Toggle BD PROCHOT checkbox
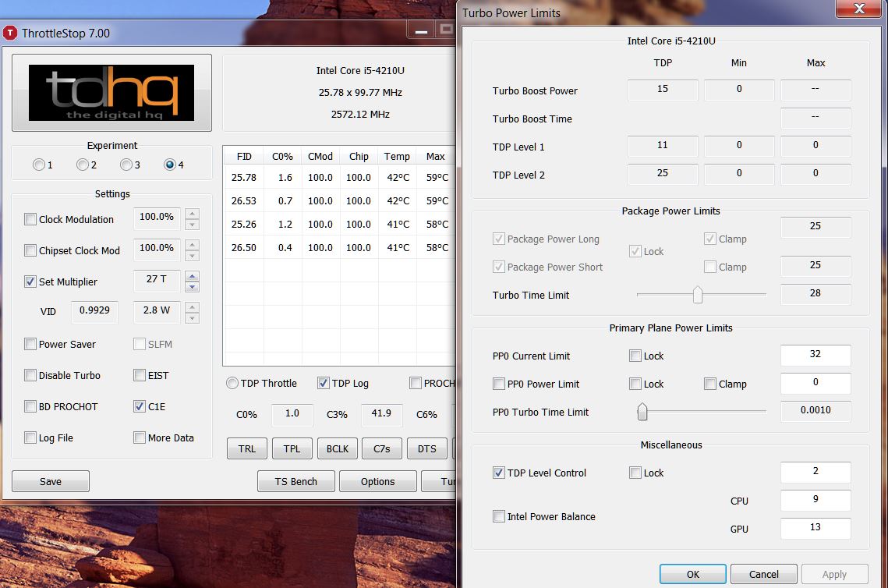The width and height of the screenshot is (888, 588). pos(30,406)
